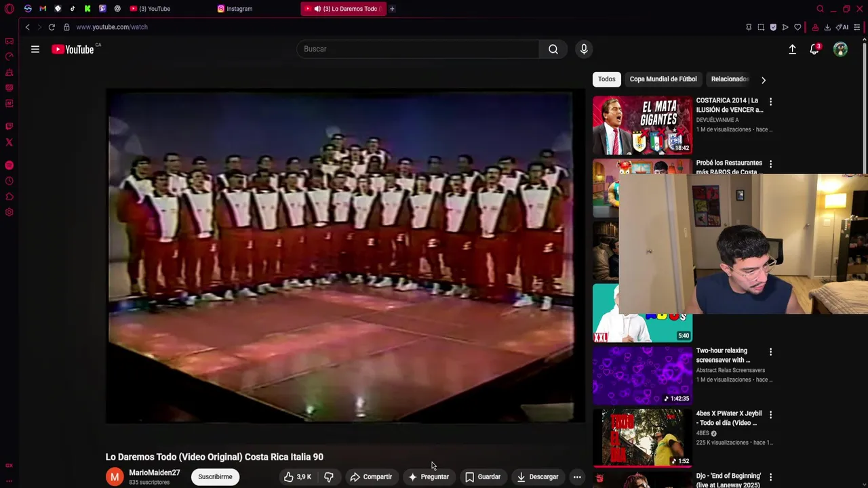
Task: Open options for Djo End of Beginning
Action: (x=770, y=477)
